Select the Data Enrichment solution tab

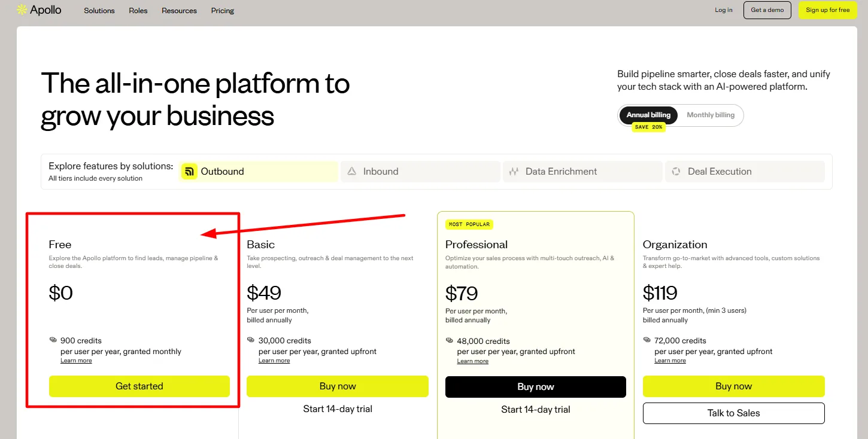click(x=582, y=172)
